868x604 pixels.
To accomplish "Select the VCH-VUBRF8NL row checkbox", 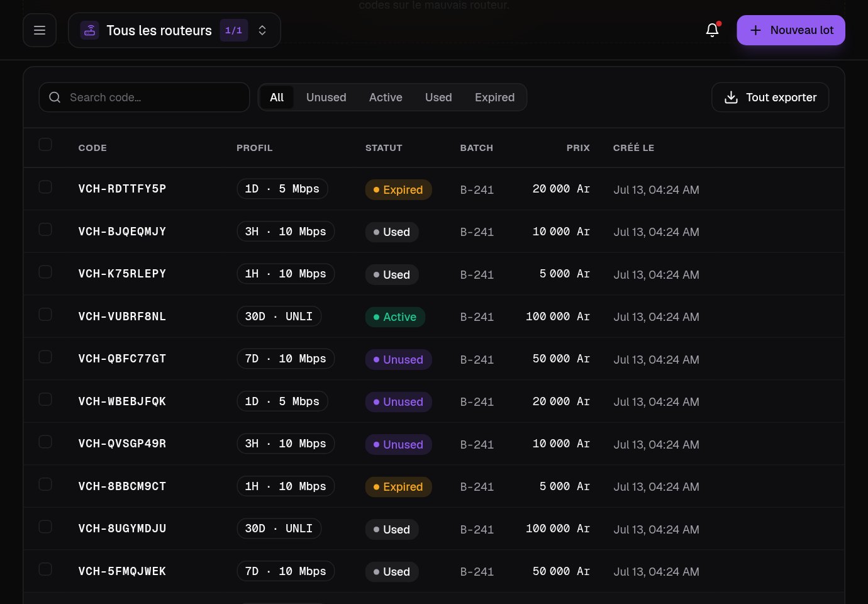I will [x=45, y=314].
